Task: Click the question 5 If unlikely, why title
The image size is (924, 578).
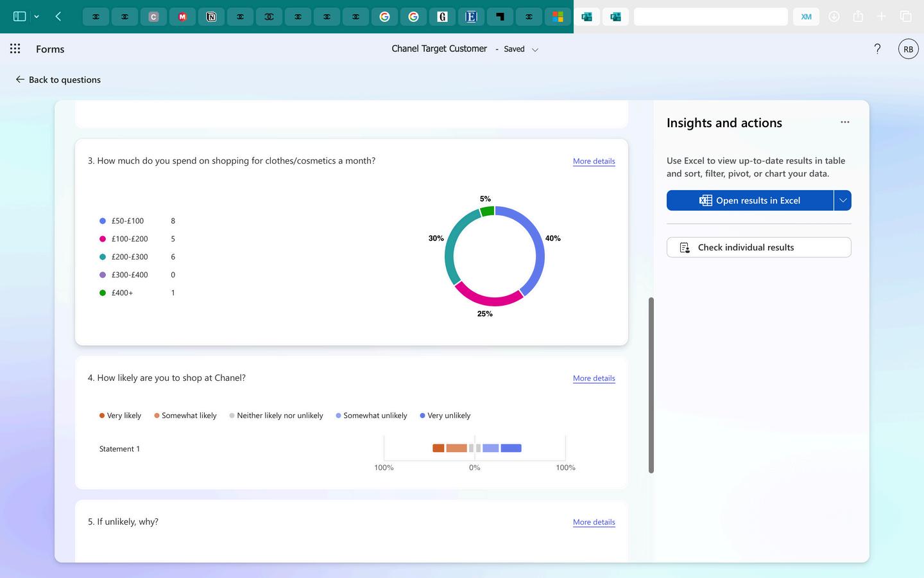Action: pyautogui.click(x=123, y=521)
